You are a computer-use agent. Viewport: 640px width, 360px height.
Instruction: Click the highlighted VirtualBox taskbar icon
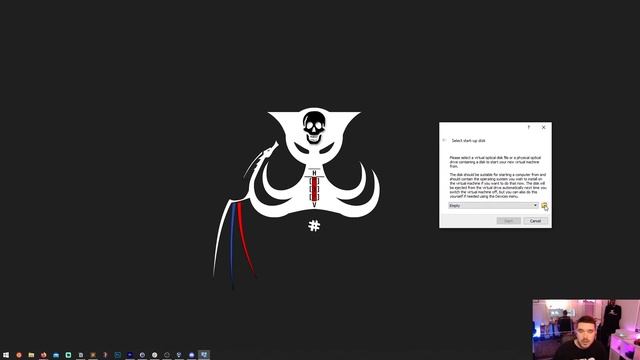pos(204,355)
